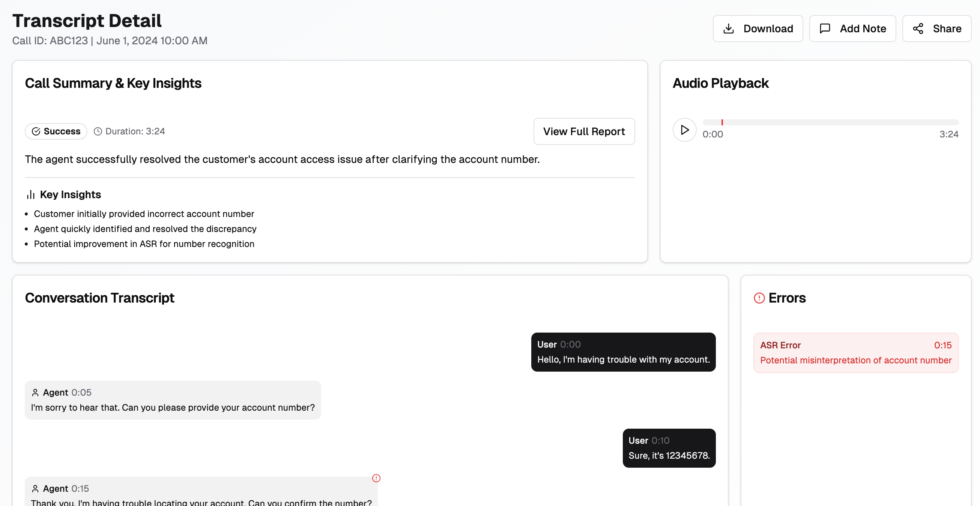Click the Download button

(x=758, y=29)
